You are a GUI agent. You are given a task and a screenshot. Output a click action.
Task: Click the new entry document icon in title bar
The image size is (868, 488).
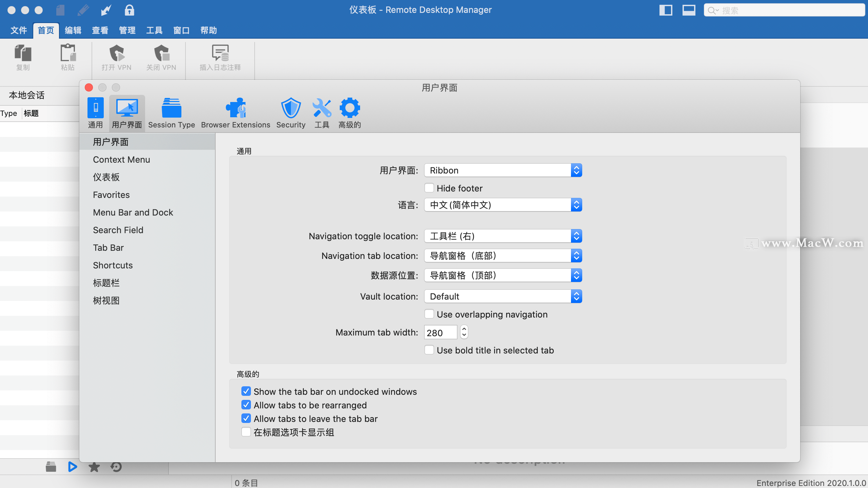(x=60, y=10)
